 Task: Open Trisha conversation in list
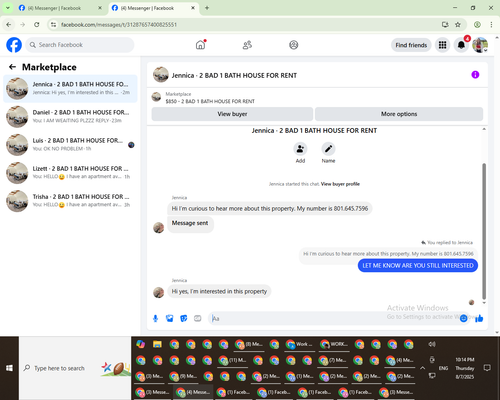click(70, 201)
